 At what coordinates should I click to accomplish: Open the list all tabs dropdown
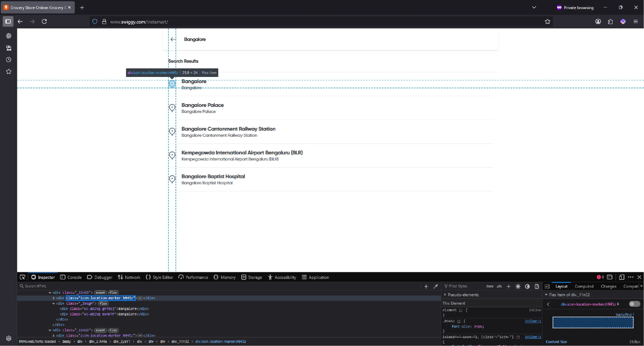[x=534, y=8]
